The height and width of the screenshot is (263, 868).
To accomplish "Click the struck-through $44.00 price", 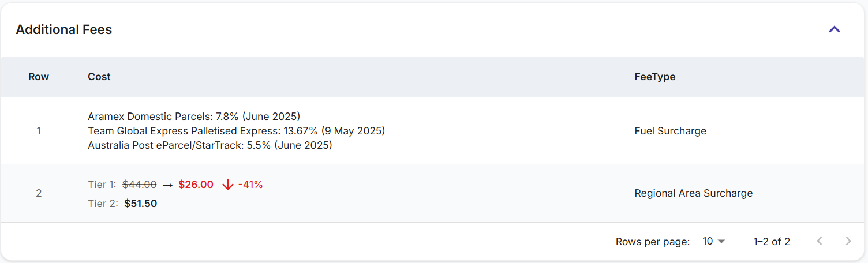I will 139,185.
